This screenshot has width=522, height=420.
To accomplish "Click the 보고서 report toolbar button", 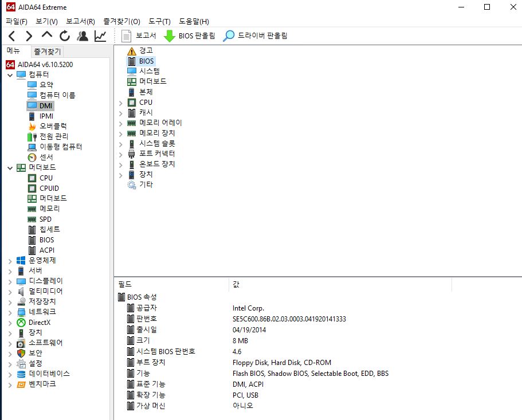I will [x=139, y=36].
